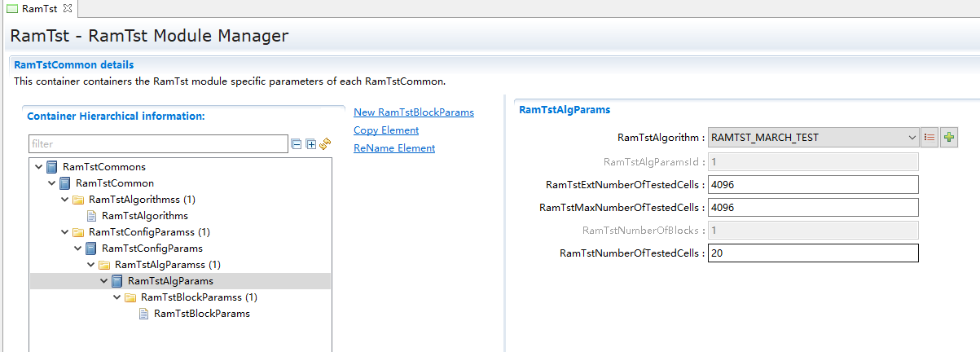Click New RamTstBlockParams link
The image size is (980, 352).
[413, 112]
